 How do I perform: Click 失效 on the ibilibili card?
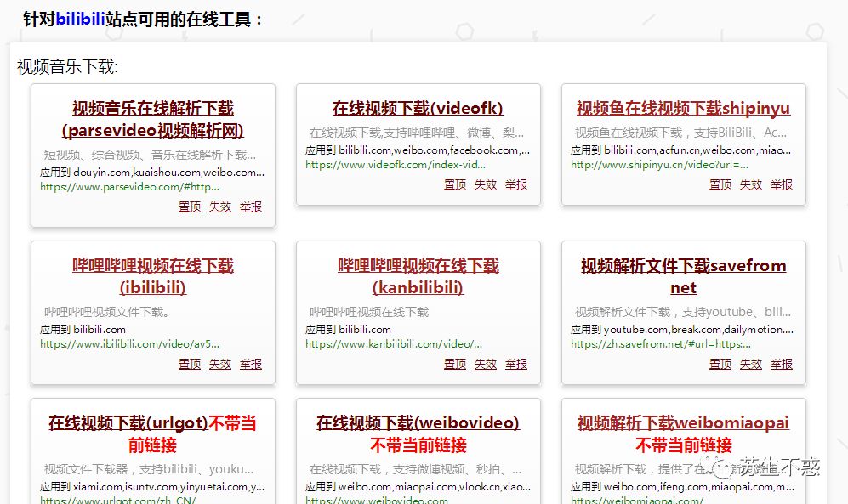pyautogui.click(x=220, y=364)
